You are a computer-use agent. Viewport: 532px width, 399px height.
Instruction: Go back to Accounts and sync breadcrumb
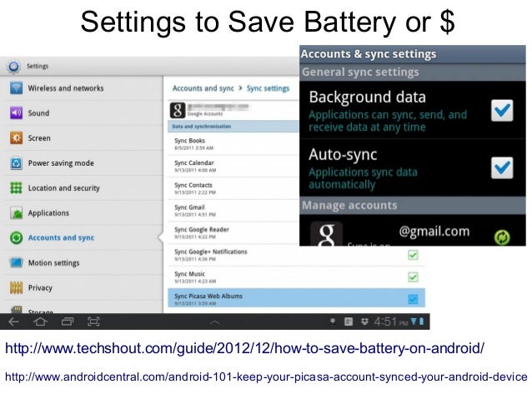(203, 88)
